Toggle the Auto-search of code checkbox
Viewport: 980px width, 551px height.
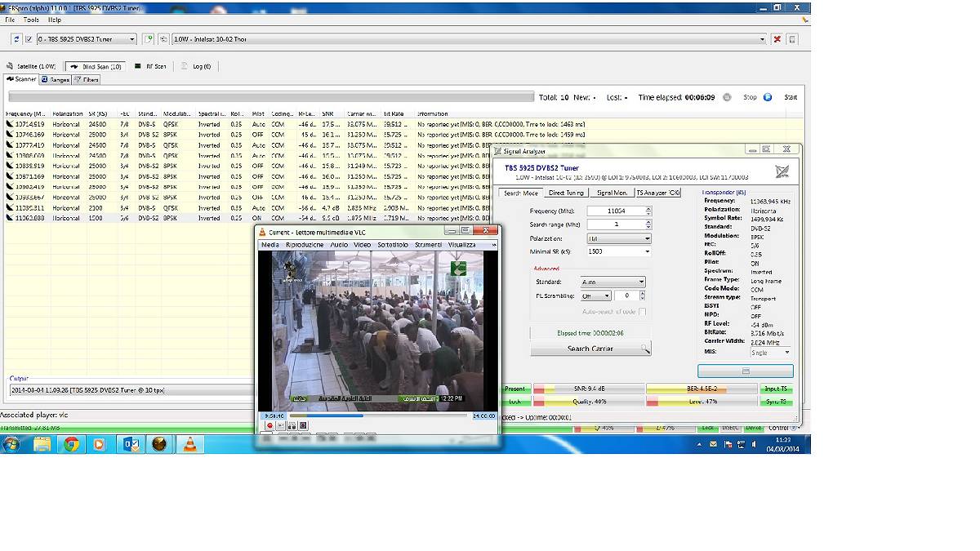pos(643,312)
